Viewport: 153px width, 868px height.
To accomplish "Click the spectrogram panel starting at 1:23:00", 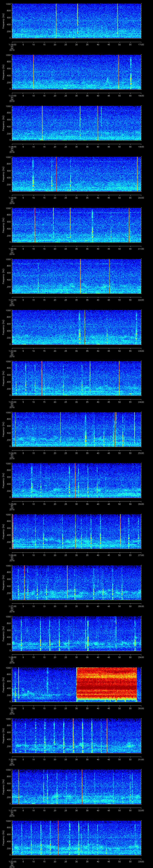I will click(x=77, y=378).
